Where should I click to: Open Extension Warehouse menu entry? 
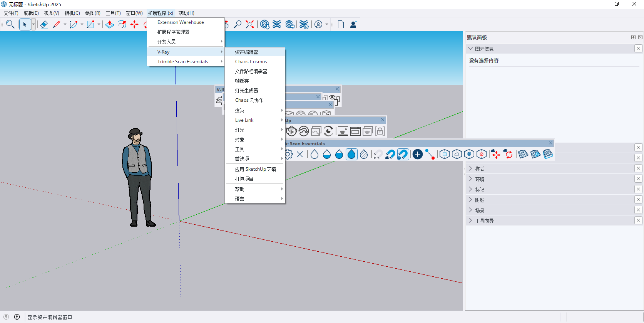coord(186,22)
